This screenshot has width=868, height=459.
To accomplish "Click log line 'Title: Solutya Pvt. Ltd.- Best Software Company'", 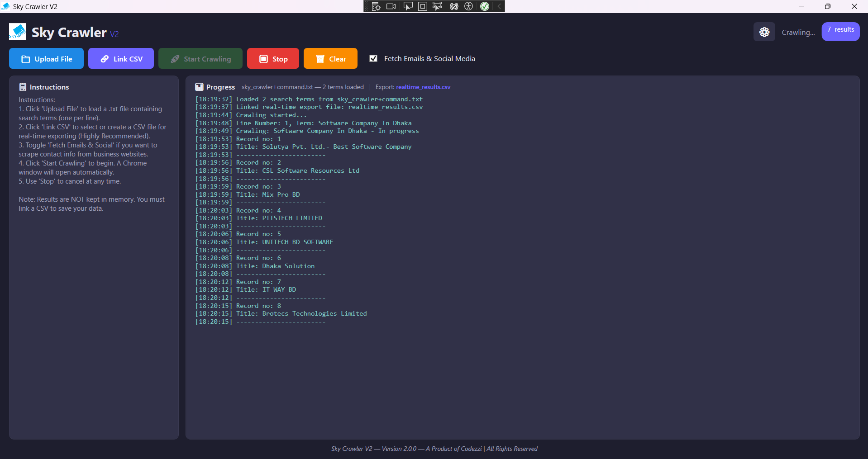I will (x=304, y=147).
